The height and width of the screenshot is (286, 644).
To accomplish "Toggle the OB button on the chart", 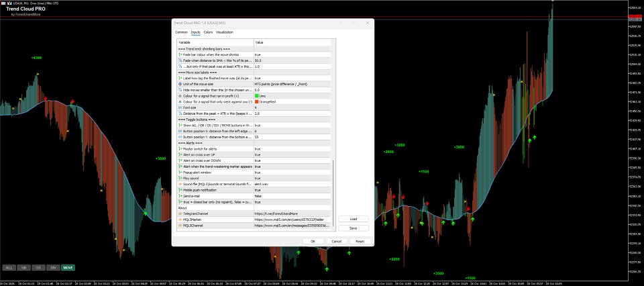I will point(24,268).
